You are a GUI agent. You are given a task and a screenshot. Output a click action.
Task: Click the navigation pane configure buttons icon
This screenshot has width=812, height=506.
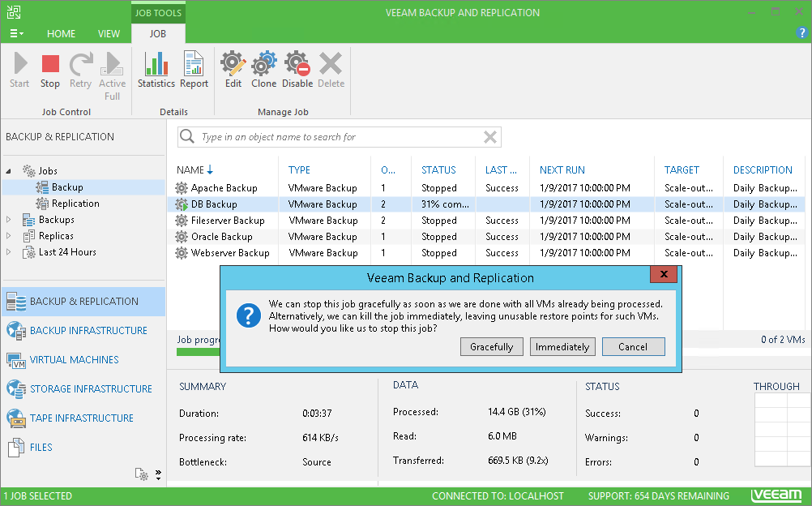141,474
